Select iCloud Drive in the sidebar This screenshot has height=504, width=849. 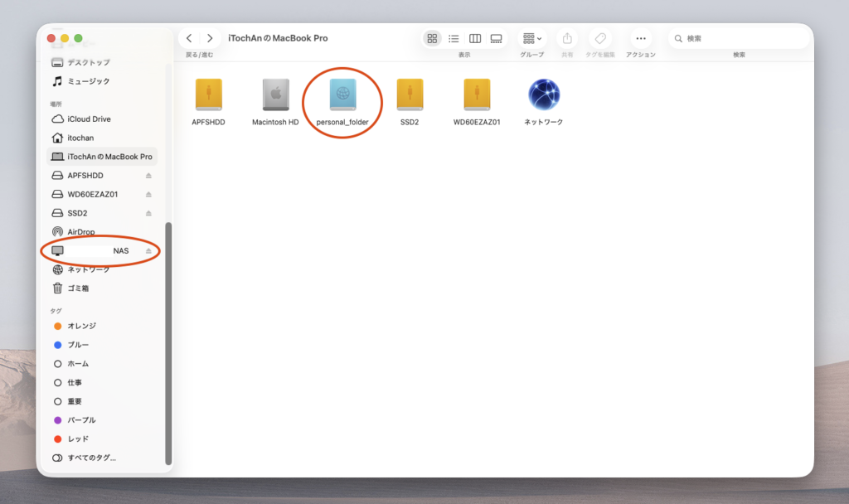point(89,119)
